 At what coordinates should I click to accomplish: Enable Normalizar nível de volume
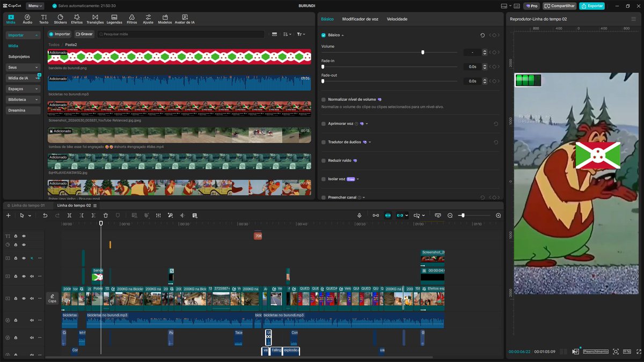click(x=324, y=99)
